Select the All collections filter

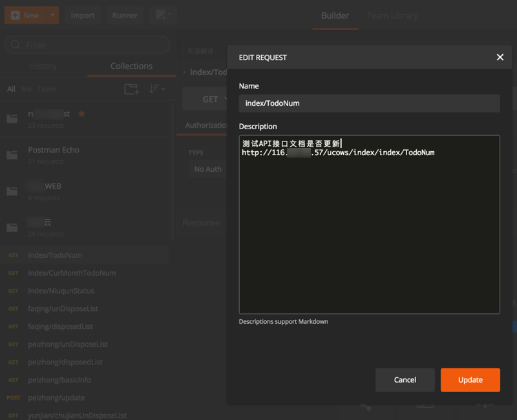tap(11, 89)
